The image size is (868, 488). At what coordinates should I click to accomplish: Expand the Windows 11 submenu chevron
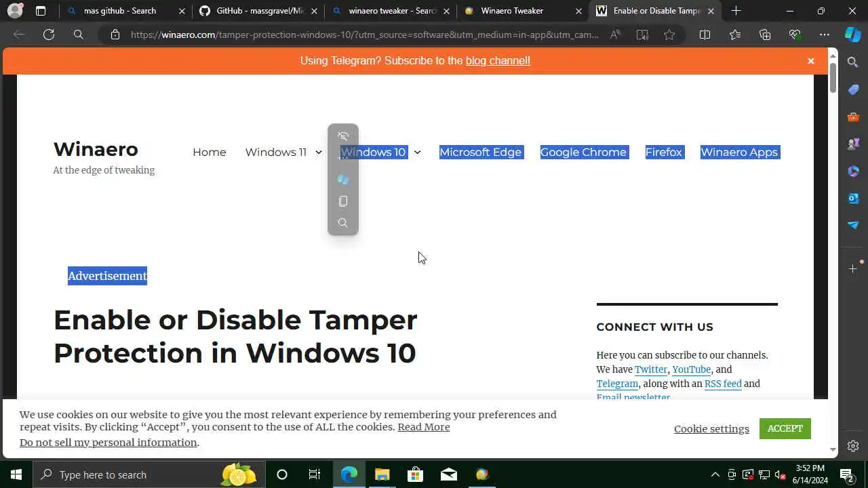[x=318, y=152]
